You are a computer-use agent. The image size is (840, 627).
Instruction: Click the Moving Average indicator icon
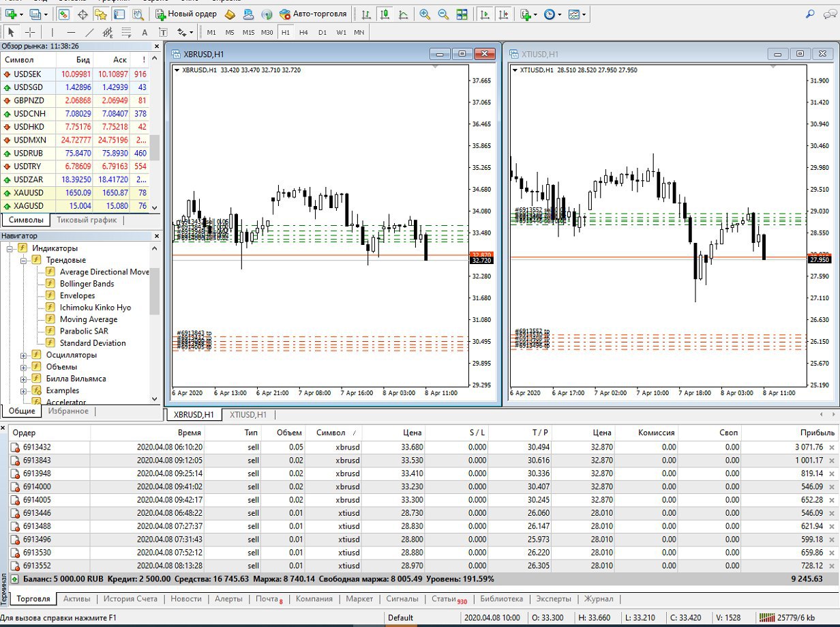[x=50, y=319]
